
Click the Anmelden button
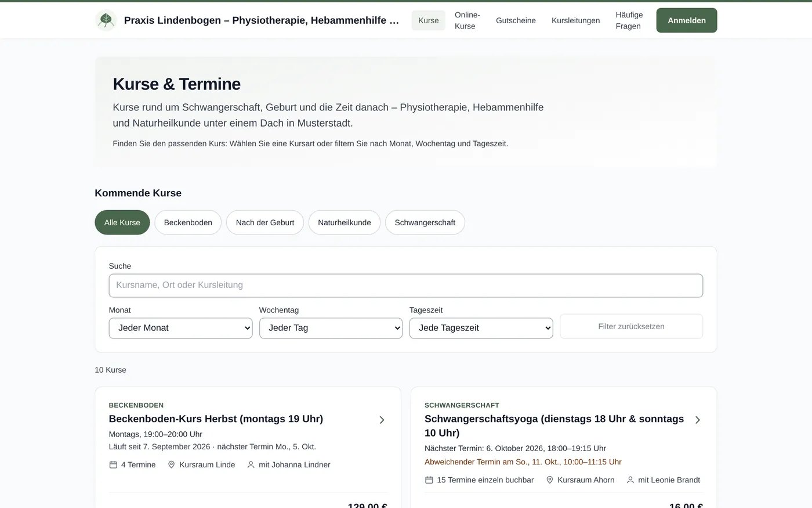click(687, 20)
